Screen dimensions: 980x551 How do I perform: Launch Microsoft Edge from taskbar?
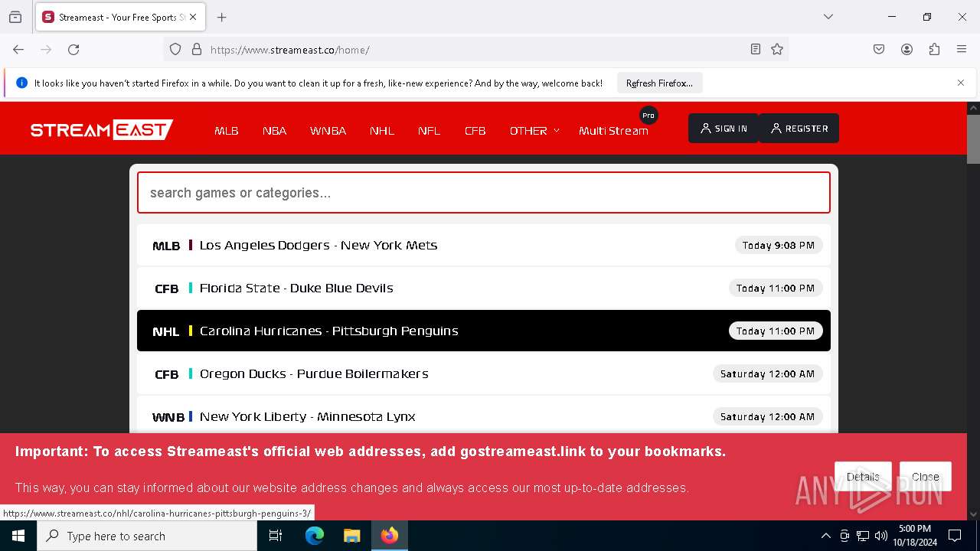[315, 536]
